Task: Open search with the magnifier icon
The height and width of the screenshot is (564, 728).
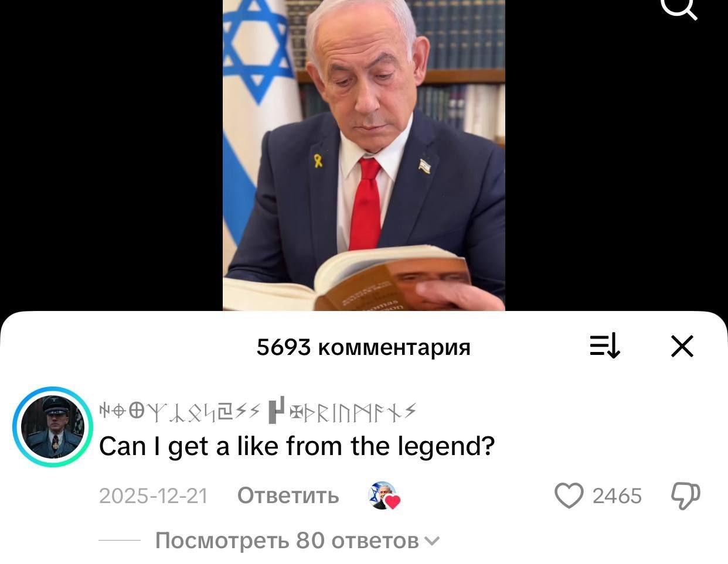Action: point(680,7)
